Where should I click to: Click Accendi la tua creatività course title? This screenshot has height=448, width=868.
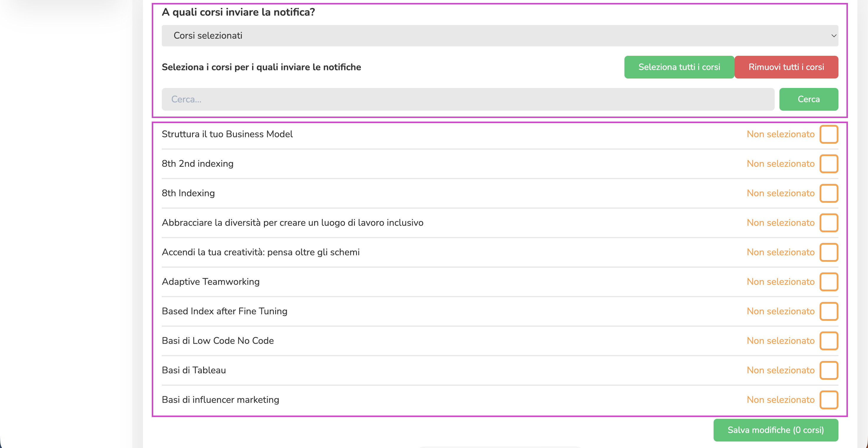(x=260, y=252)
